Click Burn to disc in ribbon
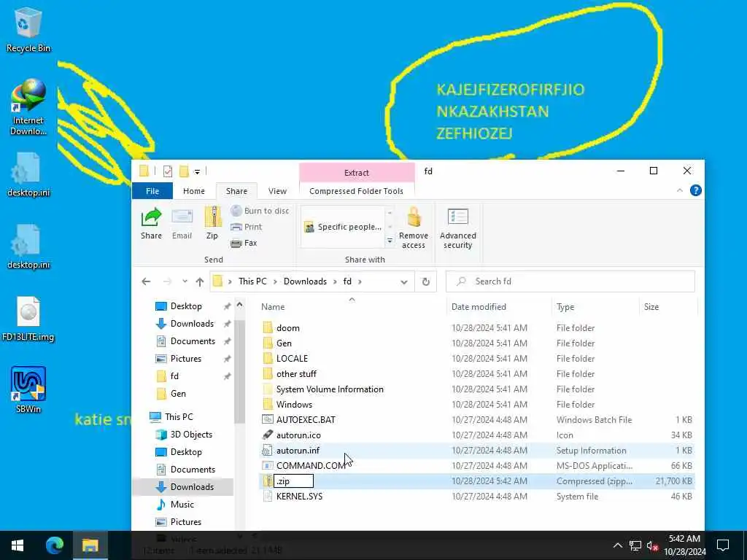Image resolution: width=747 pixels, height=560 pixels. coord(260,211)
